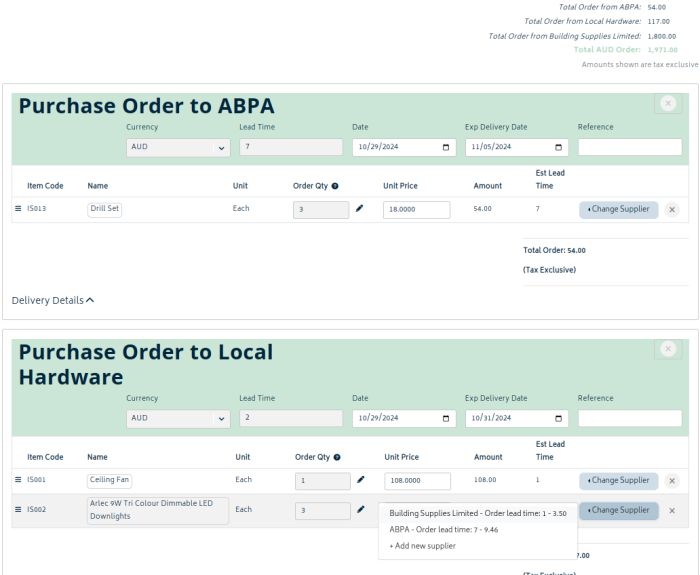This screenshot has width=700, height=575.
Task: Open calendar picker for Local Hardware order Date
Action: (446, 418)
